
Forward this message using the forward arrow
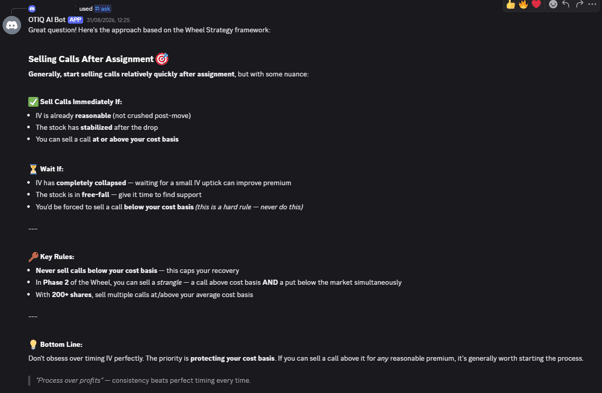[579, 4]
